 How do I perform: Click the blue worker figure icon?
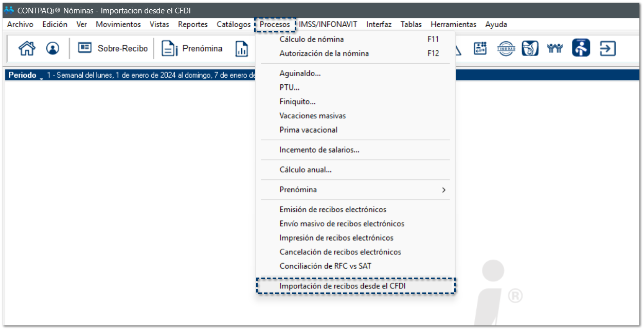[x=581, y=48]
